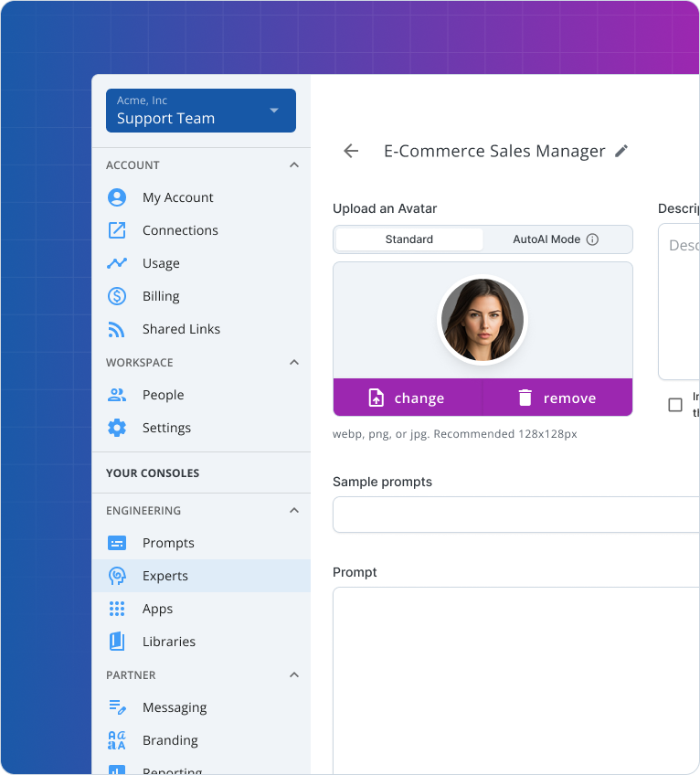Collapse the Engineering section
Screen dimensions: 700x775
[x=294, y=511]
